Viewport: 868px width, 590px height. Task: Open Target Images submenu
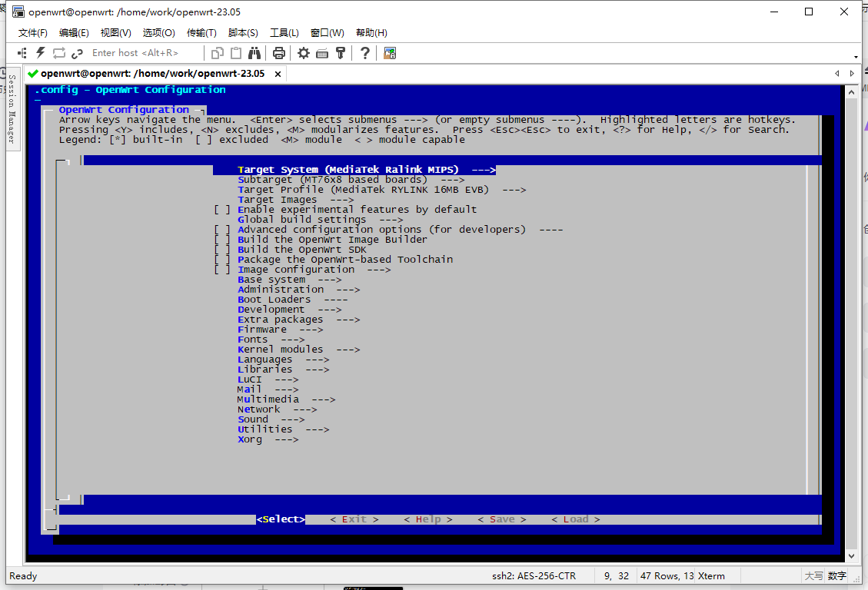tap(295, 200)
